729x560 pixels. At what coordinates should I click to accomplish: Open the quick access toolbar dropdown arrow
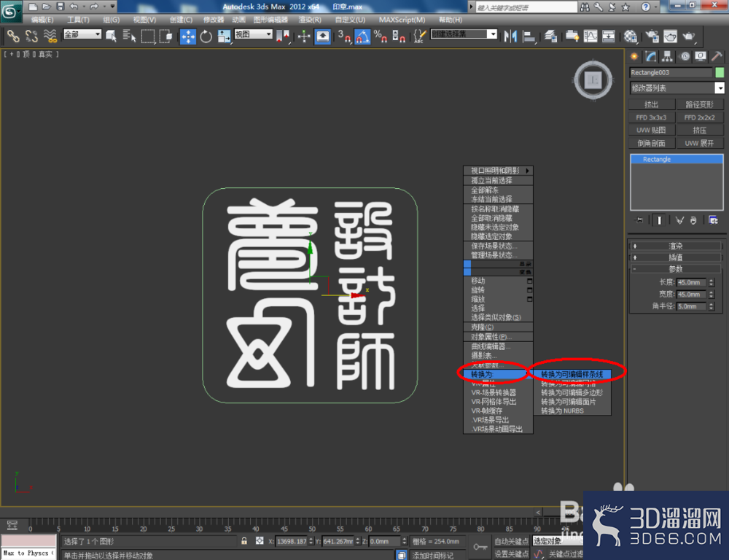click(113, 6)
